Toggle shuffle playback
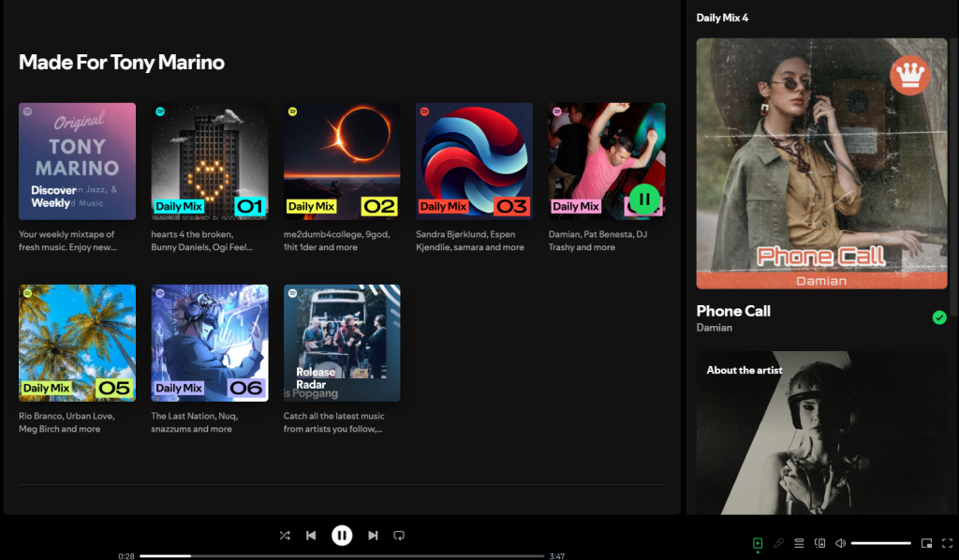959x560 pixels. click(285, 536)
